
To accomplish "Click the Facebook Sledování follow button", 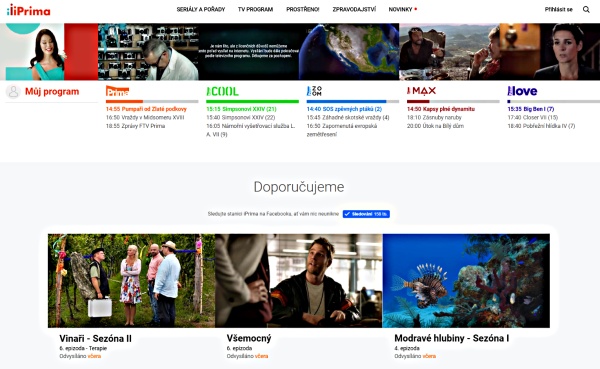I will tap(366, 214).
